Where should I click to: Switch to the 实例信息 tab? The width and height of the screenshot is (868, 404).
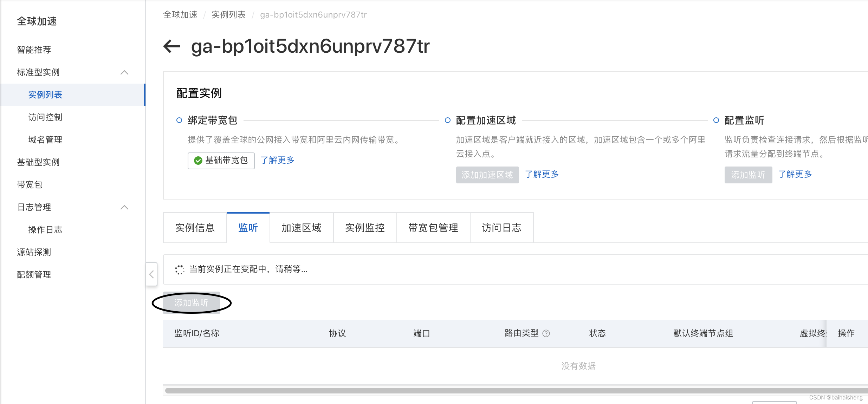[195, 228]
